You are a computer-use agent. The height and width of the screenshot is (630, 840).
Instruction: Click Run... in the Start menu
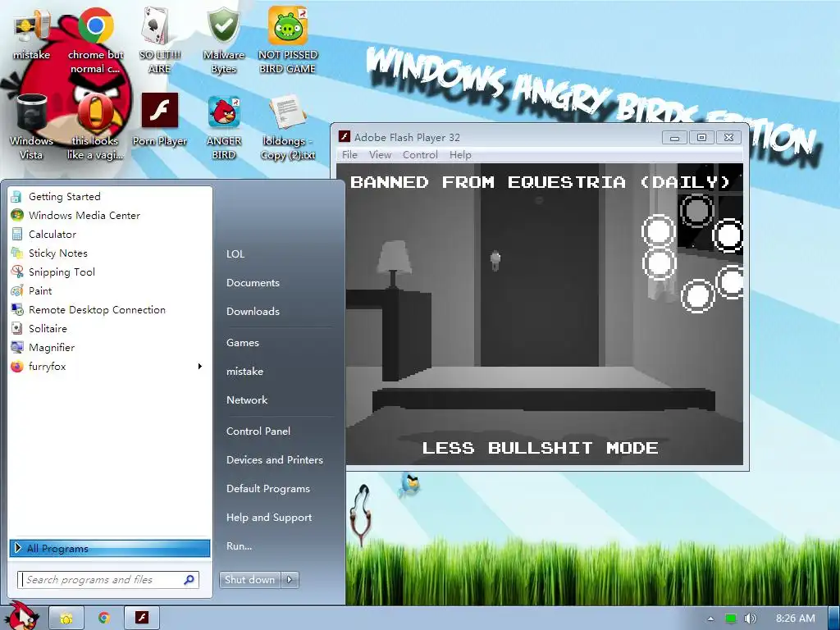click(x=239, y=546)
